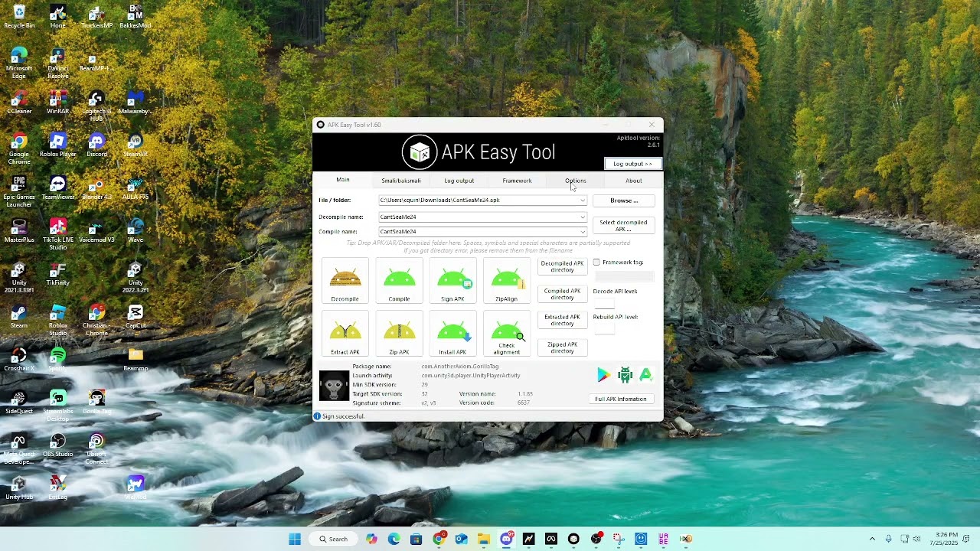Click the launch activity com.unity3d.player.UnityPlayerActivity
Viewport: 980px width, 551px height.
tap(471, 376)
